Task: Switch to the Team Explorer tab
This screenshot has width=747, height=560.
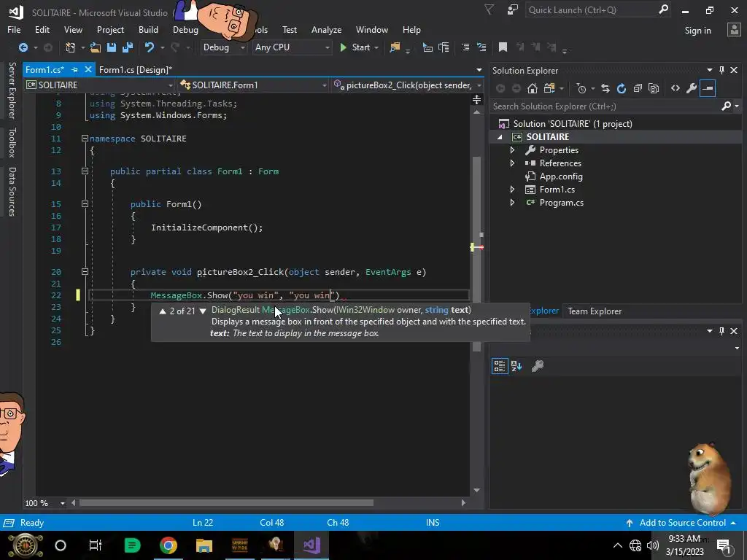Action: pos(595,311)
